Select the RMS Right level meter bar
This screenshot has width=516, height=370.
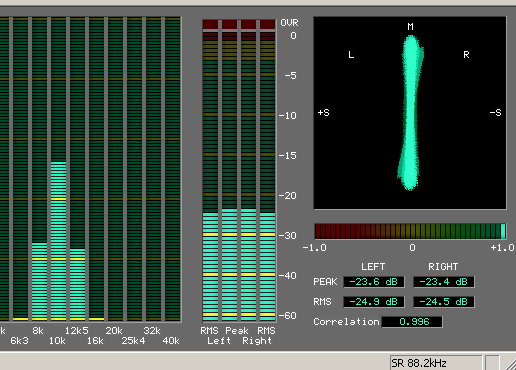click(x=268, y=170)
